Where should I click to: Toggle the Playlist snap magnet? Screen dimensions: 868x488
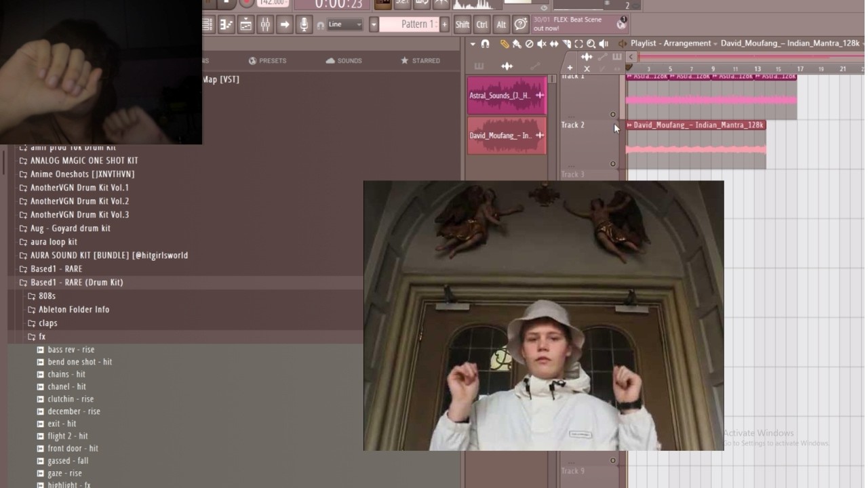coord(485,44)
